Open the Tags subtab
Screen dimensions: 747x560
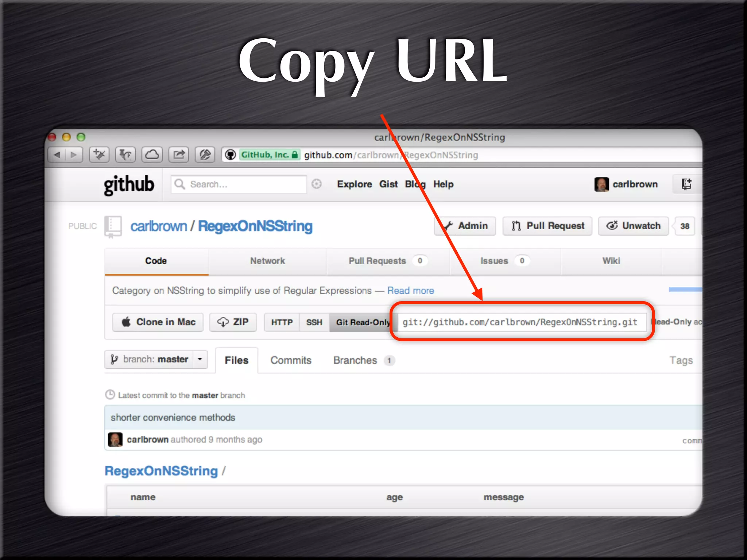point(681,360)
